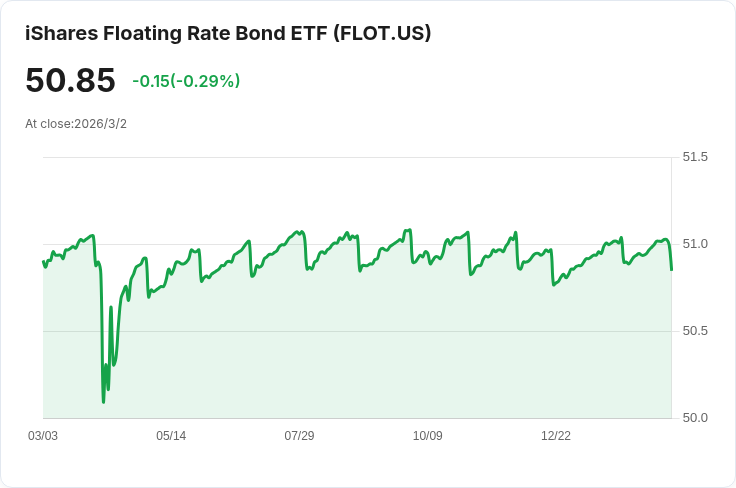Image resolution: width=736 pixels, height=488 pixels.
Task: Click the 03/03 date label on x-axis
Action: [x=43, y=436]
